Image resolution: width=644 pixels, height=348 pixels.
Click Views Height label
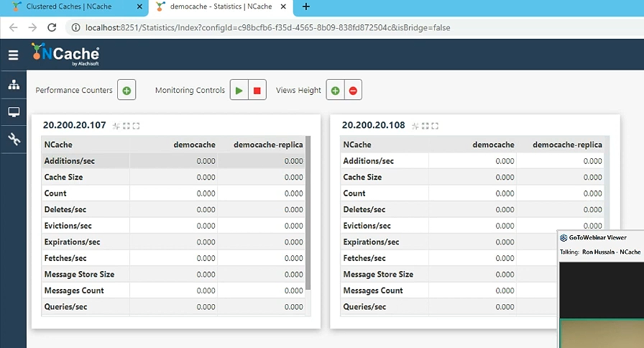298,90
